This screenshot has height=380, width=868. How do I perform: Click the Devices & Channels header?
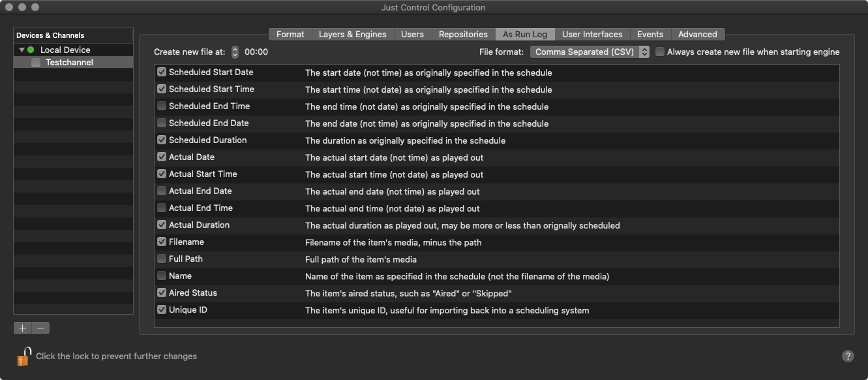pyautogui.click(x=50, y=35)
